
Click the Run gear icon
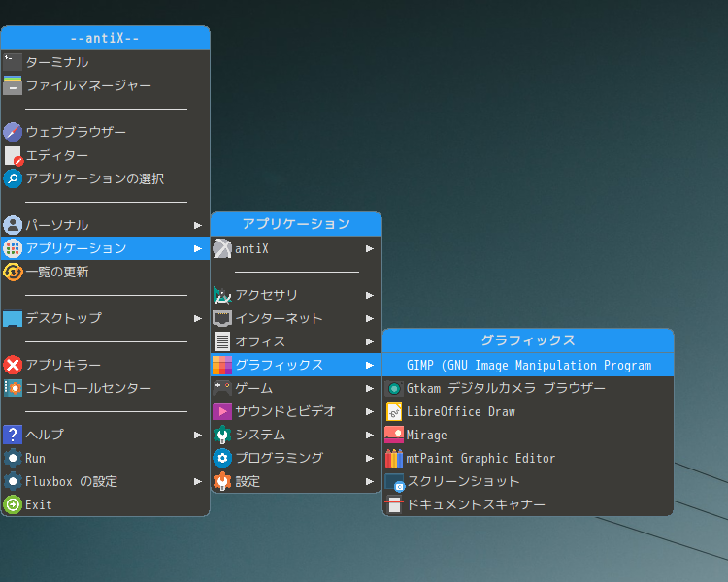click(x=13, y=458)
